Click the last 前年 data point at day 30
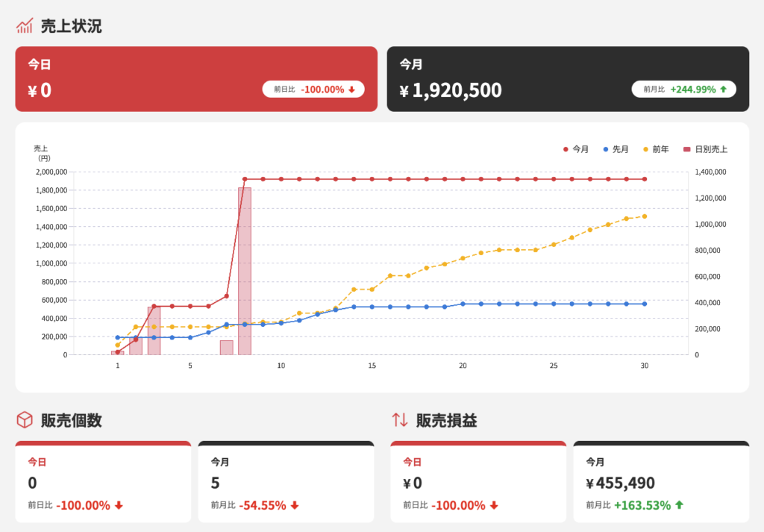The image size is (764, 532). point(645,216)
